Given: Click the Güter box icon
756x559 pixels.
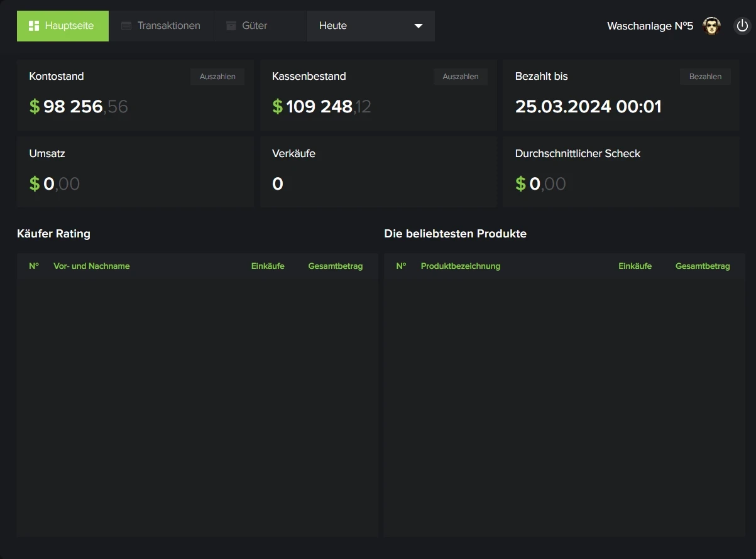Looking at the screenshot, I should point(231,26).
